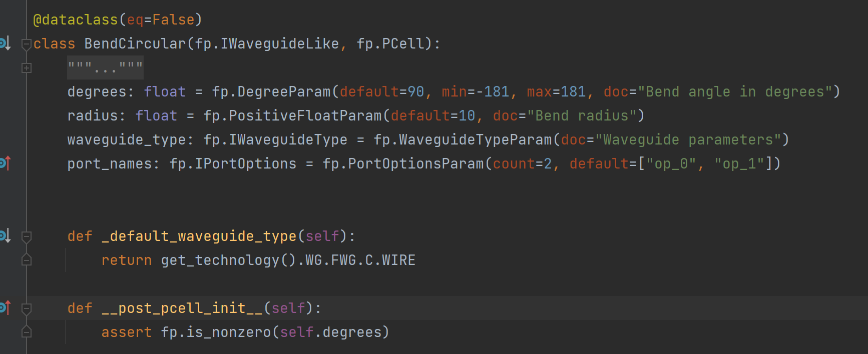Click fp.WaveguideTypeParam call
The image size is (868, 354).
tap(463, 139)
